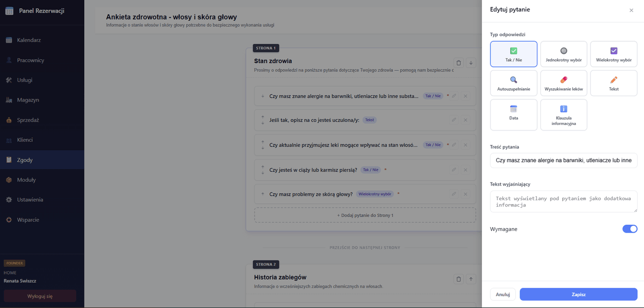Click Anuluj to cancel editing

point(502,294)
